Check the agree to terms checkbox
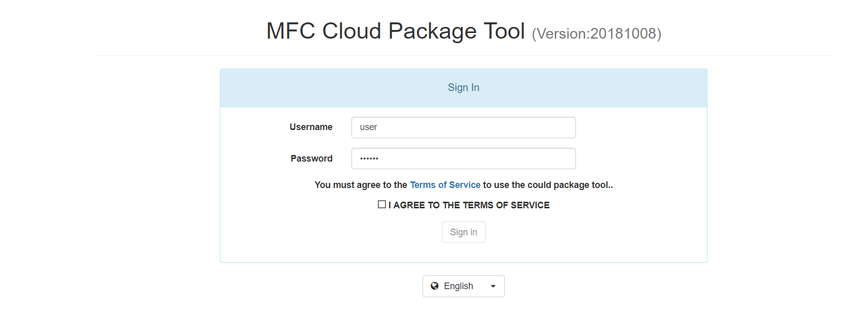Screen dimensions: 868x314 pyautogui.click(x=382, y=204)
